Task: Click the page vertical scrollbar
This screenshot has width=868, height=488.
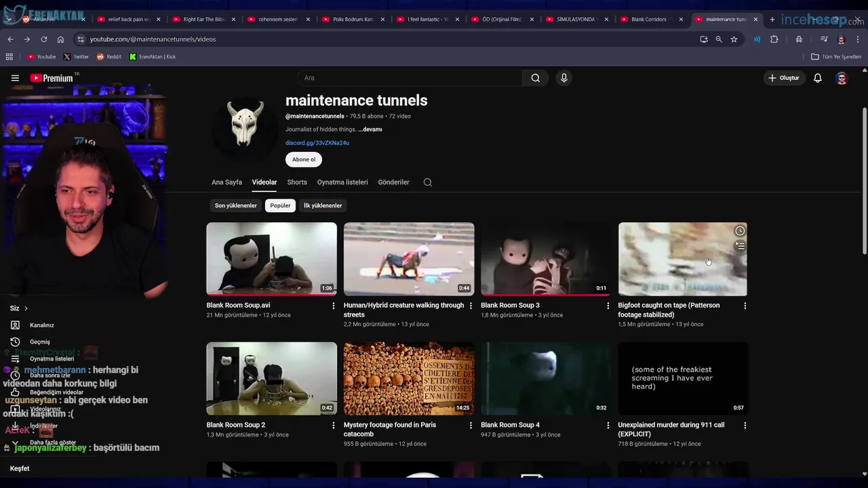Action: pyautogui.click(x=864, y=180)
